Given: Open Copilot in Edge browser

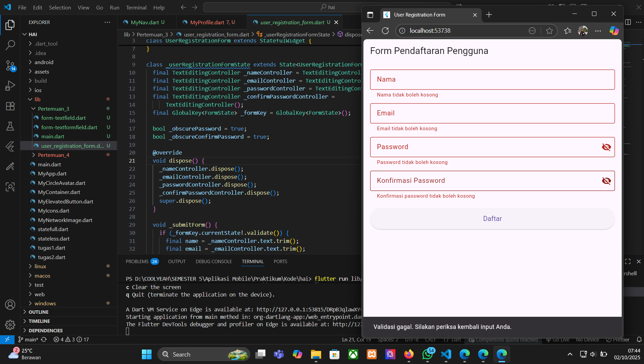Looking at the screenshot, I should coord(614,31).
